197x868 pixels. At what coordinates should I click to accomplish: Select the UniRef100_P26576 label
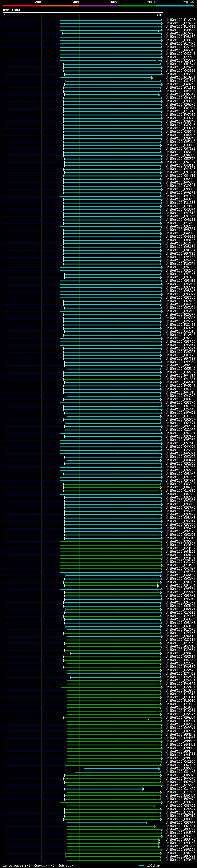click(180, 318)
